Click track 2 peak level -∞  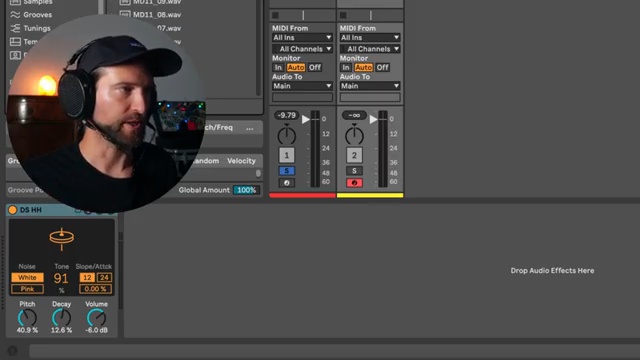pyautogui.click(x=354, y=116)
